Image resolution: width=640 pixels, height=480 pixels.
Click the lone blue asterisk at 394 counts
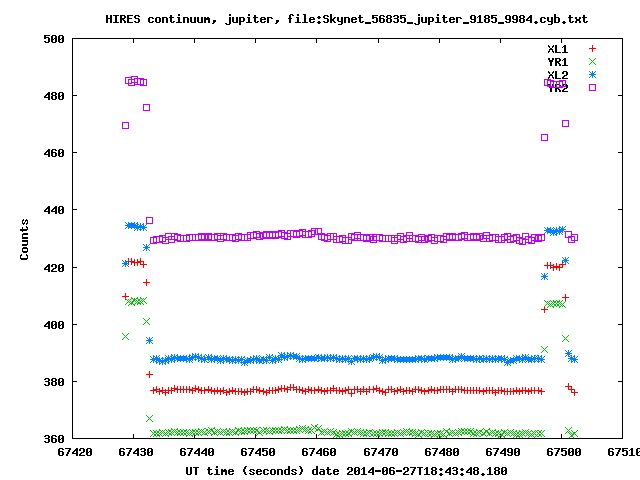pos(149,340)
